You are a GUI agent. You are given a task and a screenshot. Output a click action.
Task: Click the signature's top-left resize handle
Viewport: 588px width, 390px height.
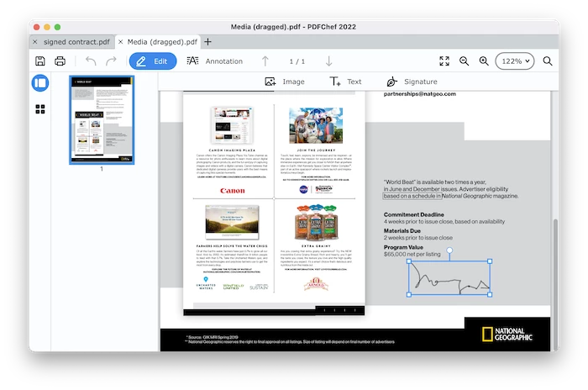(x=409, y=261)
